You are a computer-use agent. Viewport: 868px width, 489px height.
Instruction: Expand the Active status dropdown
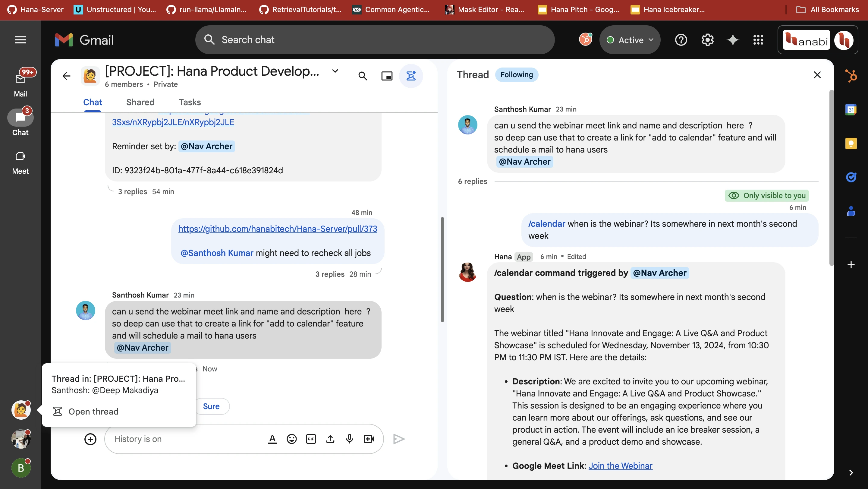[x=630, y=40]
